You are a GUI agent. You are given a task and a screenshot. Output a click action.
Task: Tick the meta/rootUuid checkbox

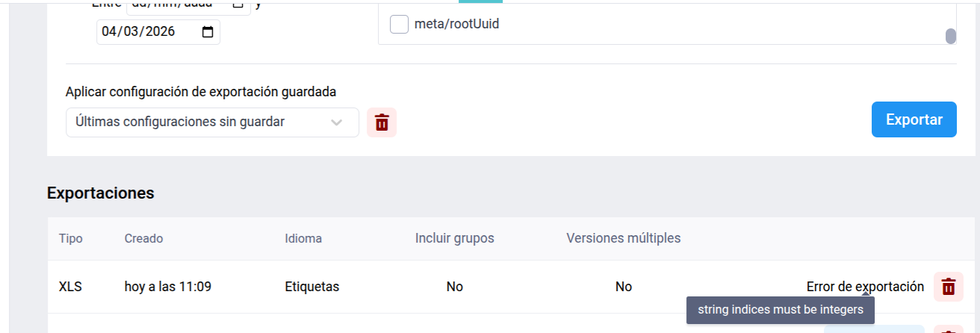[400, 25]
